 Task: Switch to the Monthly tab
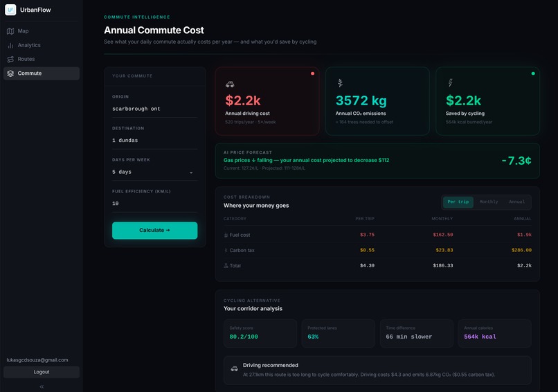tap(489, 202)
